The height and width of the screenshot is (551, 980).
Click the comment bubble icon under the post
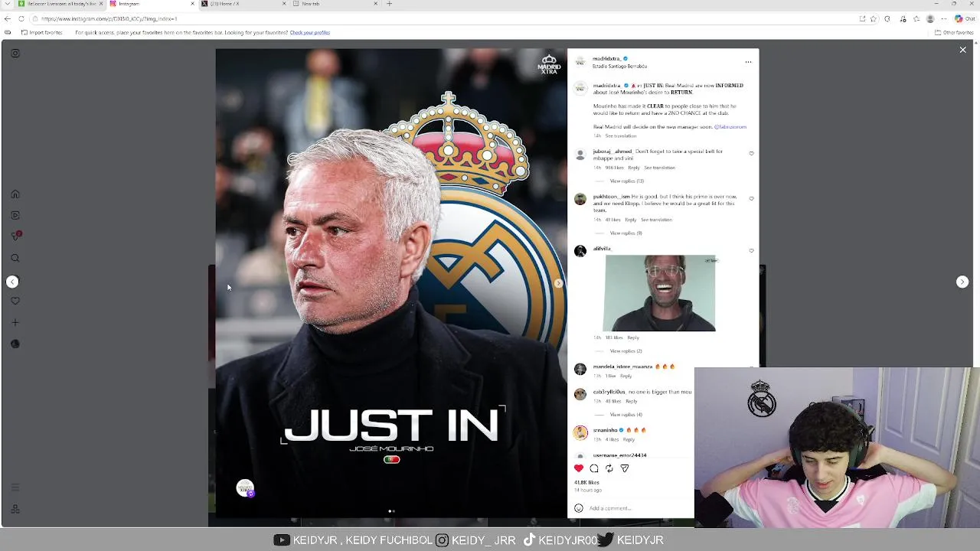594,468
